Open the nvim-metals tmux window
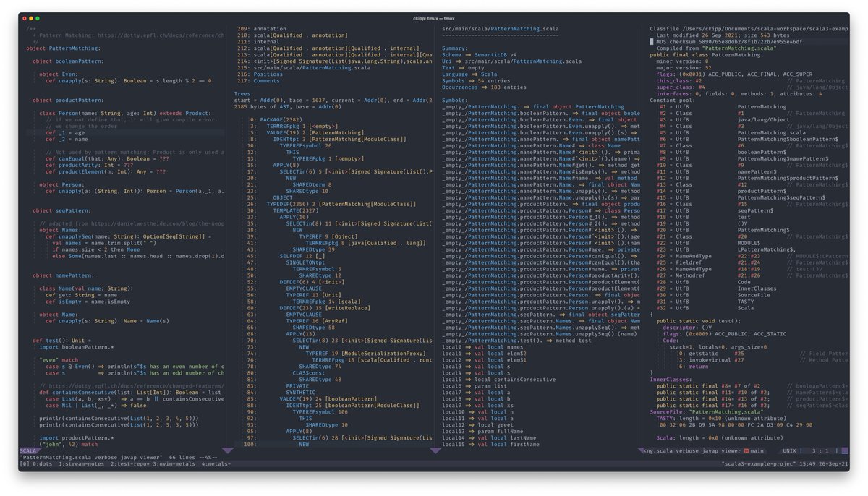This screenshot has height=496, width=868. [174, 466]
